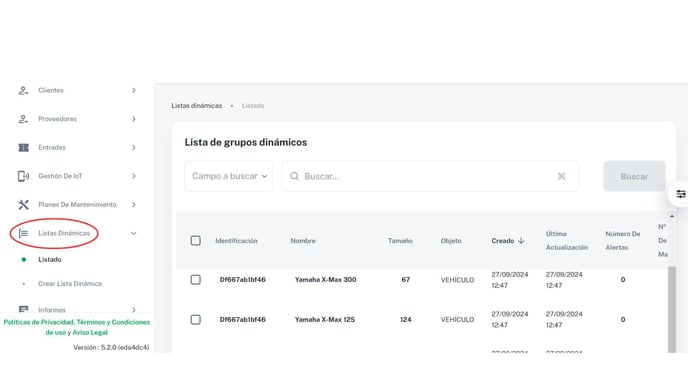The image size is (688, 387).
Task: Click the Informes sidebar icon
Action: (x=23, y=309)
